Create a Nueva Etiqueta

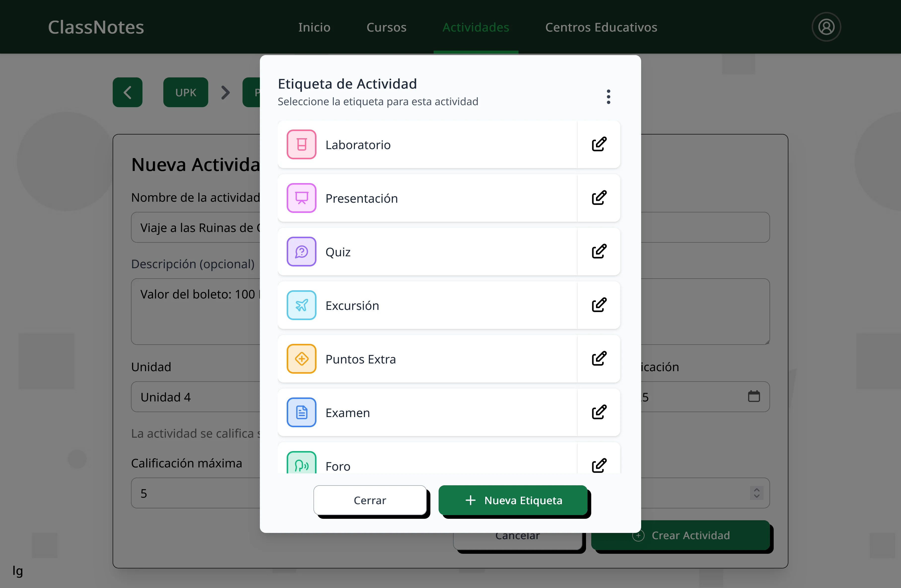(513, 500)
